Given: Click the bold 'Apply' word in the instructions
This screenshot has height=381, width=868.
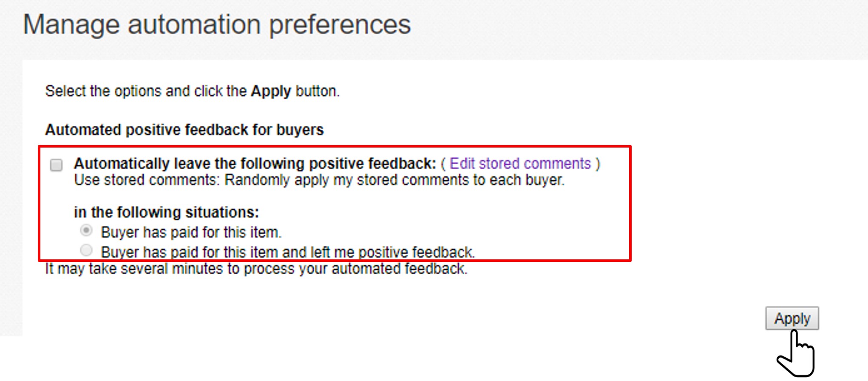Looking at the screenshot, I should tap(271, 91).
